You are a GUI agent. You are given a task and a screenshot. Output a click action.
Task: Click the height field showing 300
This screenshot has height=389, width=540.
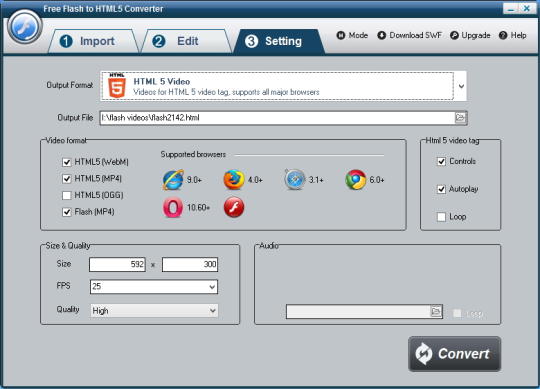(190, 264)
